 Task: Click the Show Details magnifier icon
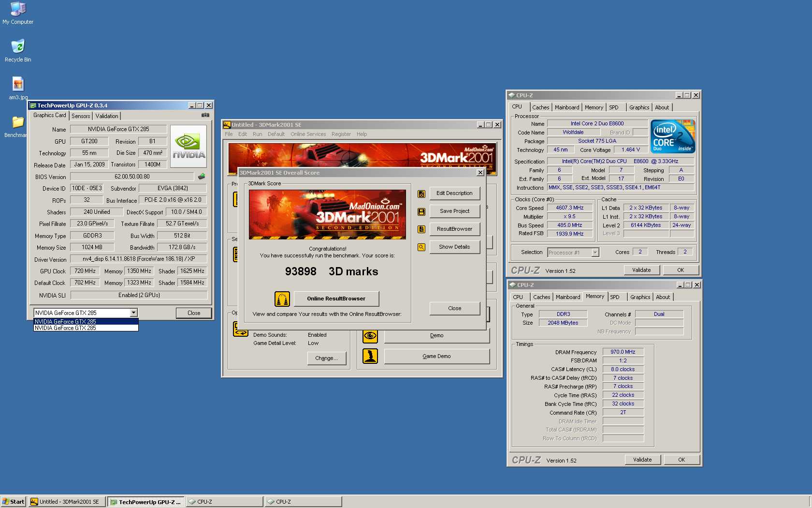[x=421, y=247]
